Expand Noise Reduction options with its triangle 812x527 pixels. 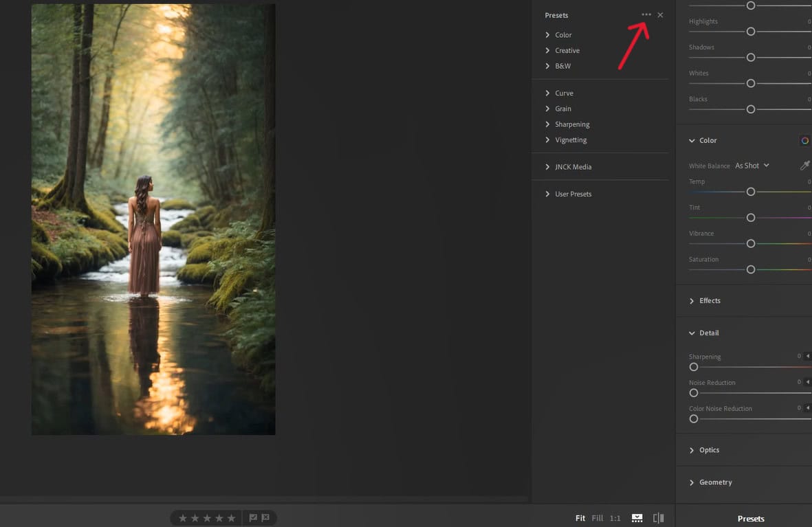(807, 382)
